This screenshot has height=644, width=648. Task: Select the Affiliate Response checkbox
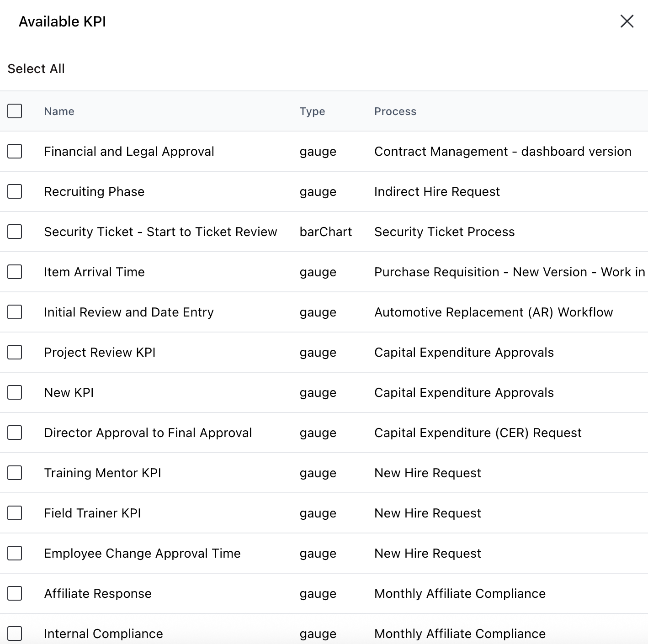[14, 593]
